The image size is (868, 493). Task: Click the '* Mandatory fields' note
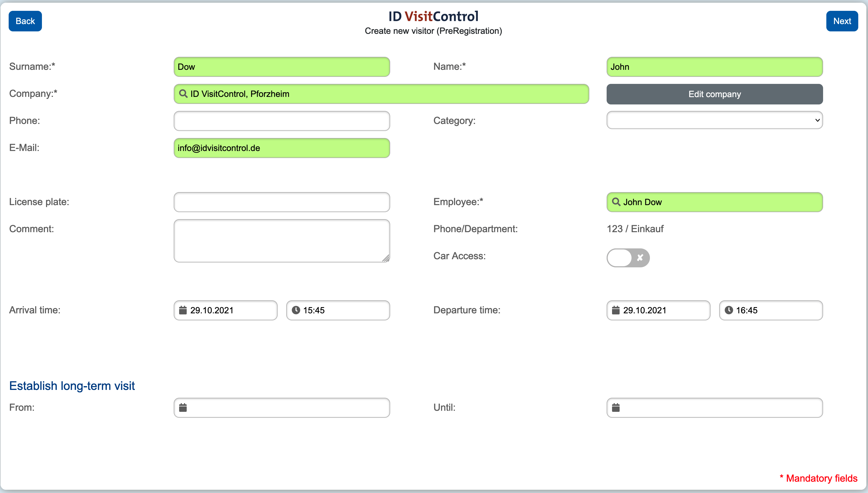818,478
